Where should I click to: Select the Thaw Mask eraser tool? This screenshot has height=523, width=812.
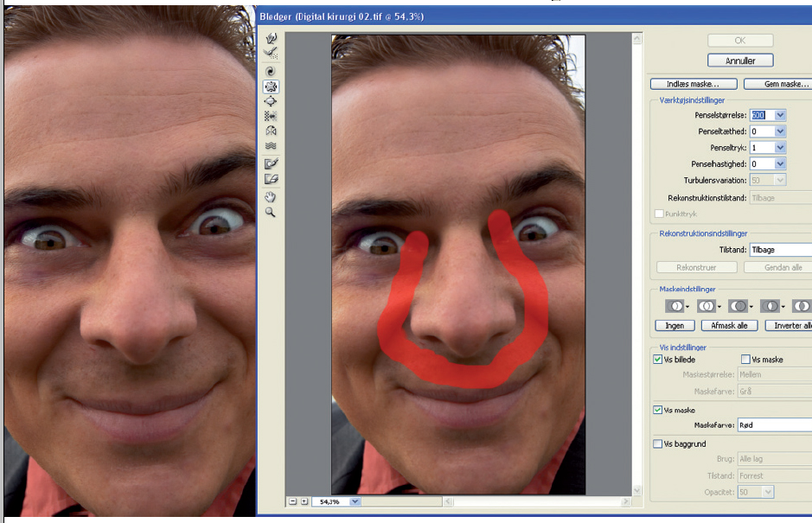(x=271, y=179)
